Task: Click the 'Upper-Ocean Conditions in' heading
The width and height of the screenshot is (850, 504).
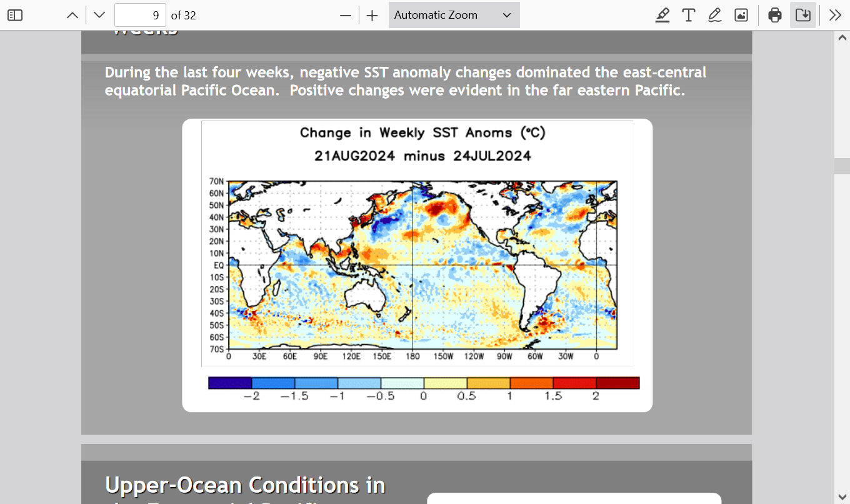Action: 245,485
